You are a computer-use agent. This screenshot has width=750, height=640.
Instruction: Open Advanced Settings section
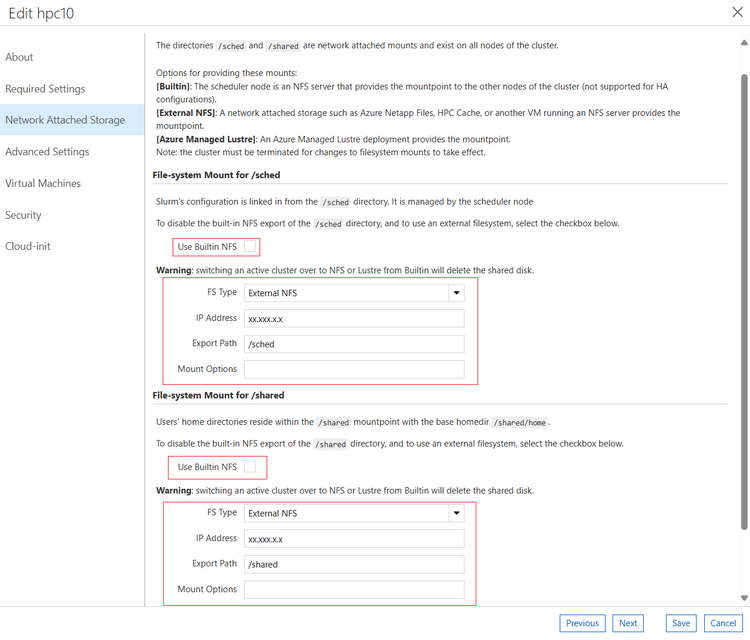point(47,151)
